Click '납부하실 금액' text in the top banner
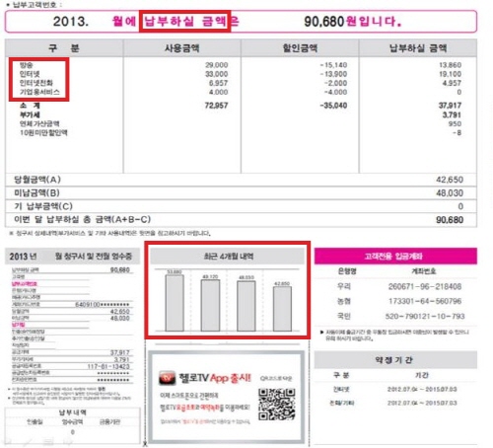 tap(185, 22)
